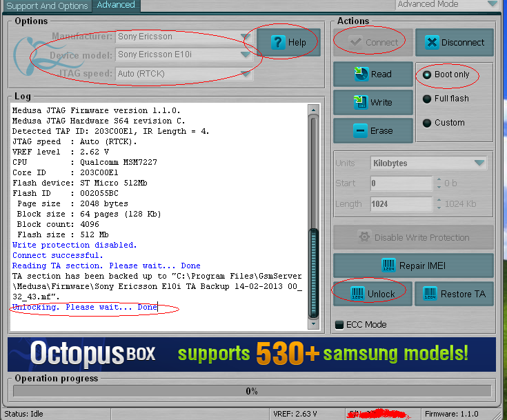Screen dimensions: 507x420
Task: Click the 'Reading TA section. Please wait... Done' line
Action: pyautogui.click(x=106, y=266)
